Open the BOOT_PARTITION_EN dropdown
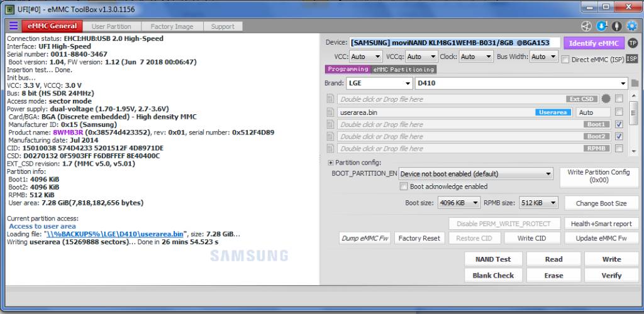 (476, 174)
